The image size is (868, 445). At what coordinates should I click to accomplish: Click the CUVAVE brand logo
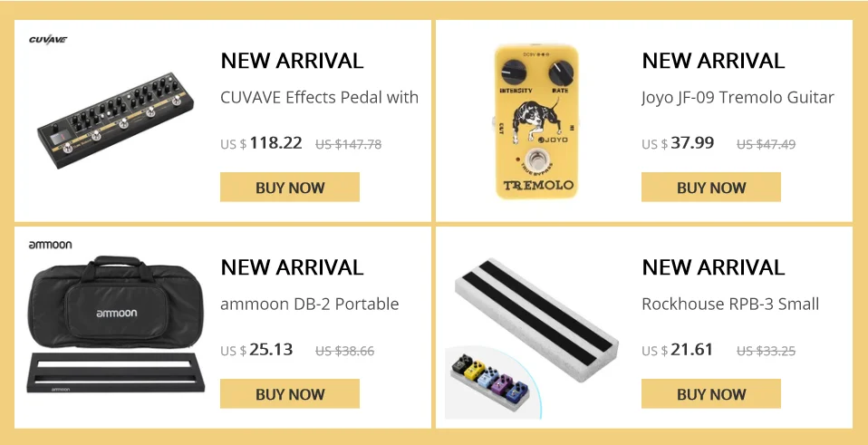coord(48,40)
